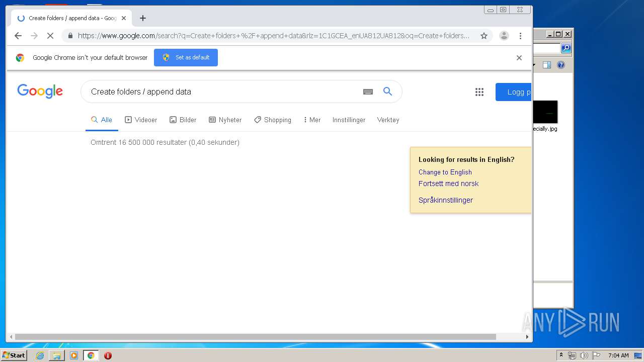Click search button in background Explorer window

coord(566,48)
